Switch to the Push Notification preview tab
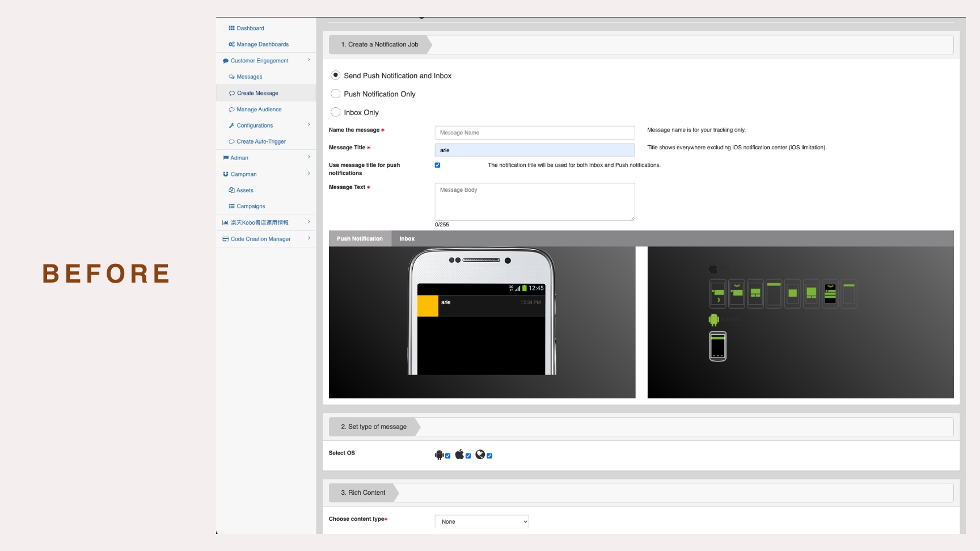Viewport: 980px width, 551px height. (x=360, y=238)
